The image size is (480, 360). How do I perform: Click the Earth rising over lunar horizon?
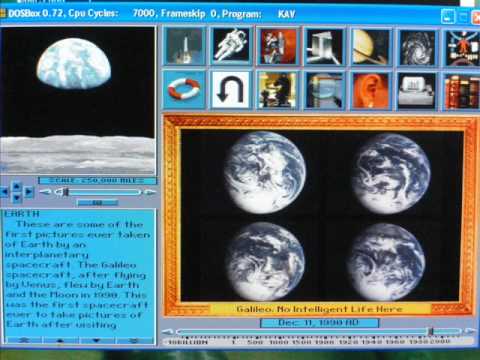point(74,63)
